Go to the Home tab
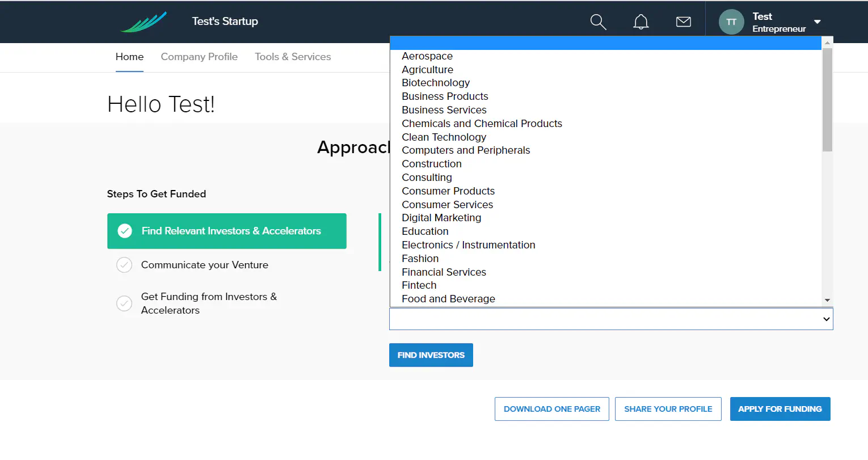868x460 pixels. tap(129, 57)
